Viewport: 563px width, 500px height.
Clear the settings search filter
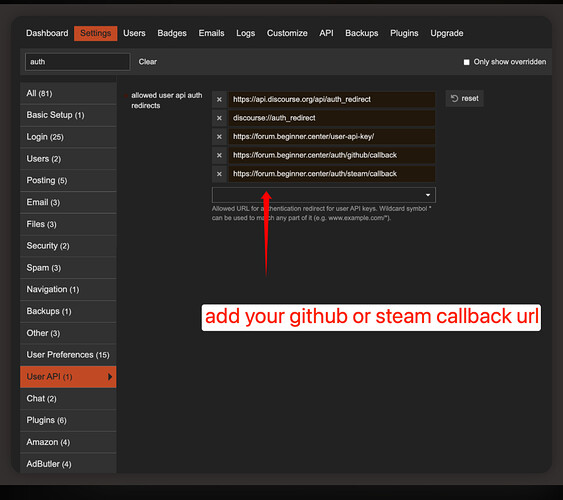148,62
